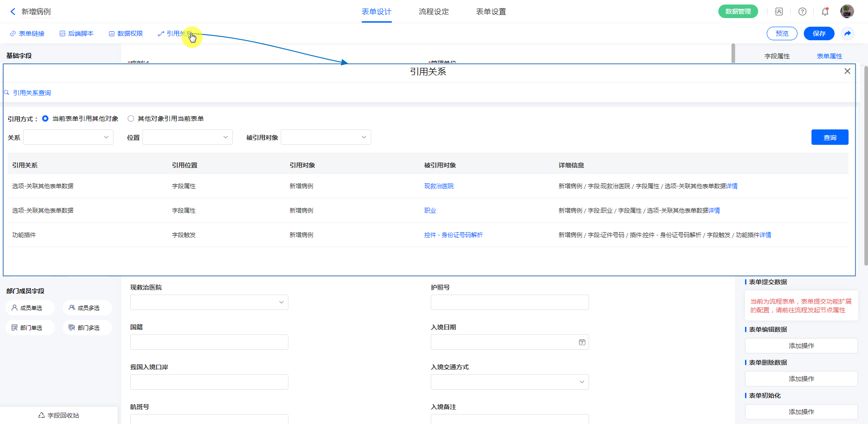Expand the 位置 dropdown
This screenshot has width=868, height=424.
(188, 137)
